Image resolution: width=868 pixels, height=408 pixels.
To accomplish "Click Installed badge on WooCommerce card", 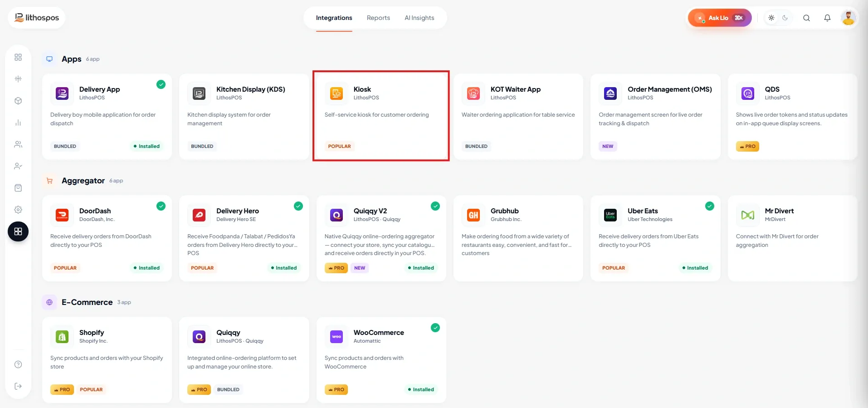I will [421, 389].
